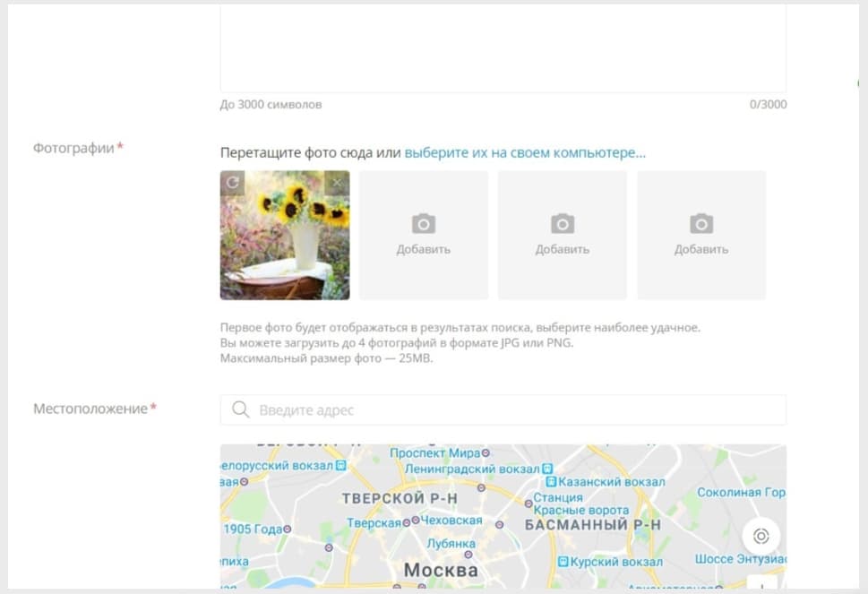Viewport: 868px width, 594px height.
Task: Locate my position on the map
Action: [761, 536]
